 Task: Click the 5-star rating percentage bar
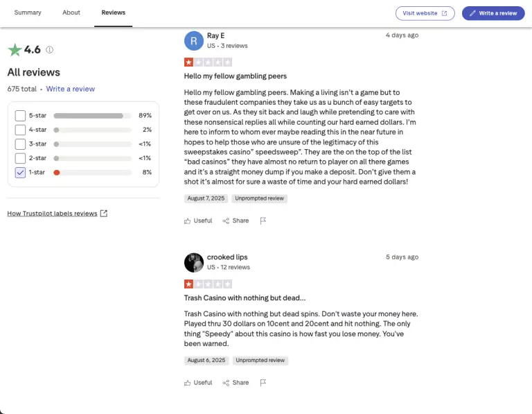(x=92, y=115)
